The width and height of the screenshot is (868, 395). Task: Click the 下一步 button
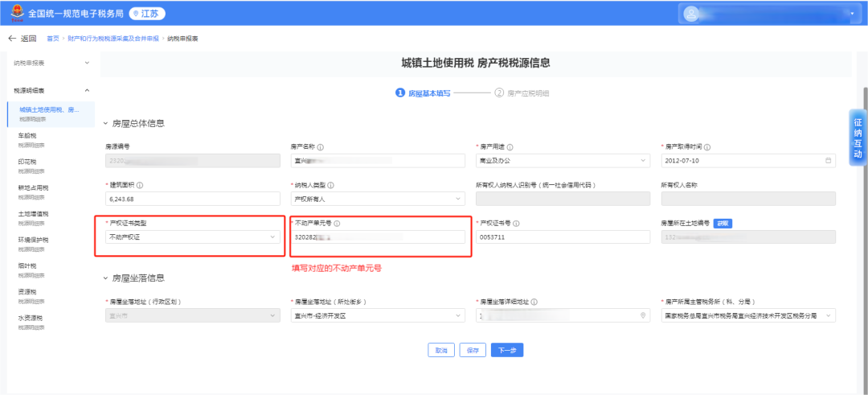[507, 350]
